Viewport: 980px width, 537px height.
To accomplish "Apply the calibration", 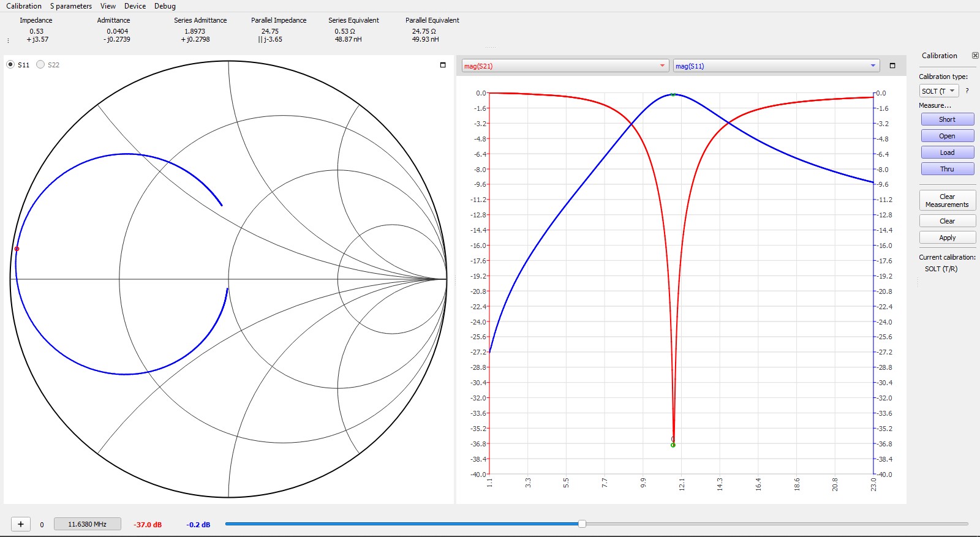I will [948, 238].
